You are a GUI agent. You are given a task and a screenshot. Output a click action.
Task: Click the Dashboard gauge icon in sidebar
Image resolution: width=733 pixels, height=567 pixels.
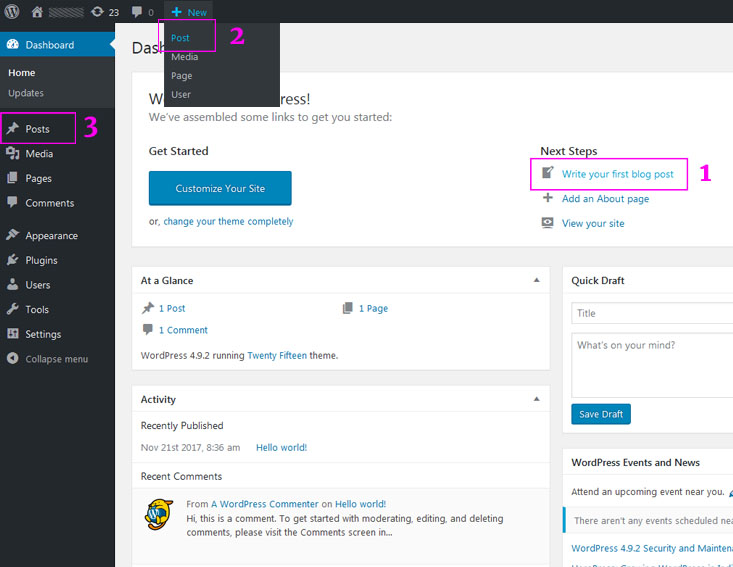tap(13, 44)
